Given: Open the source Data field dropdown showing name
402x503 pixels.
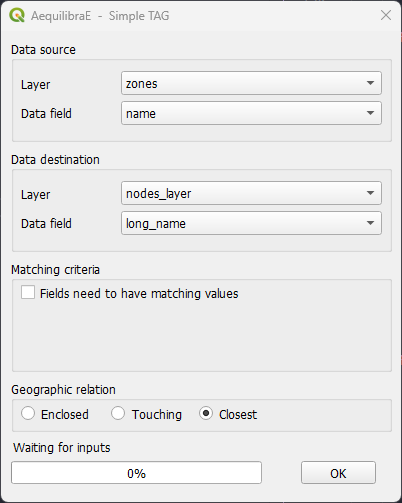Looking at the screenshot, I should (x=251, y=113).
